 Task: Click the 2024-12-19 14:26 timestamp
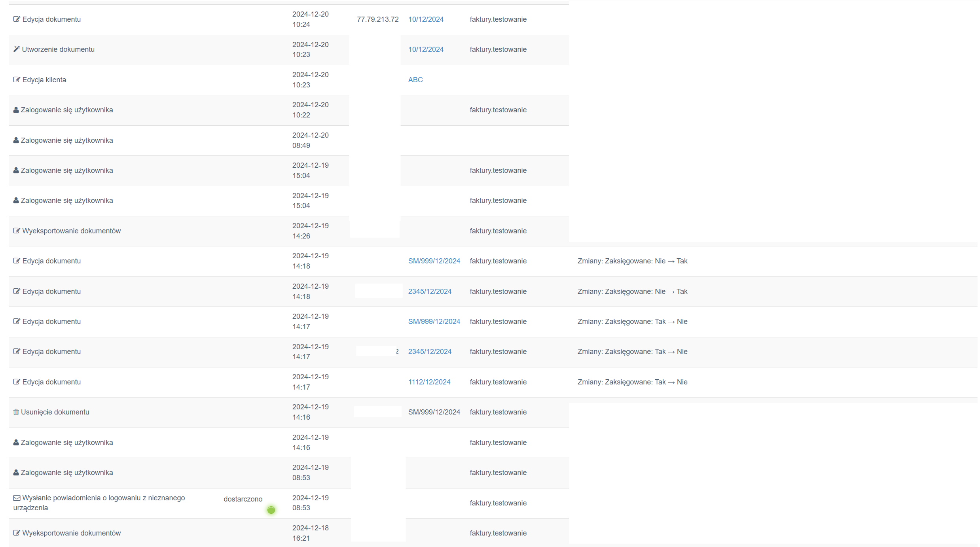311,231
